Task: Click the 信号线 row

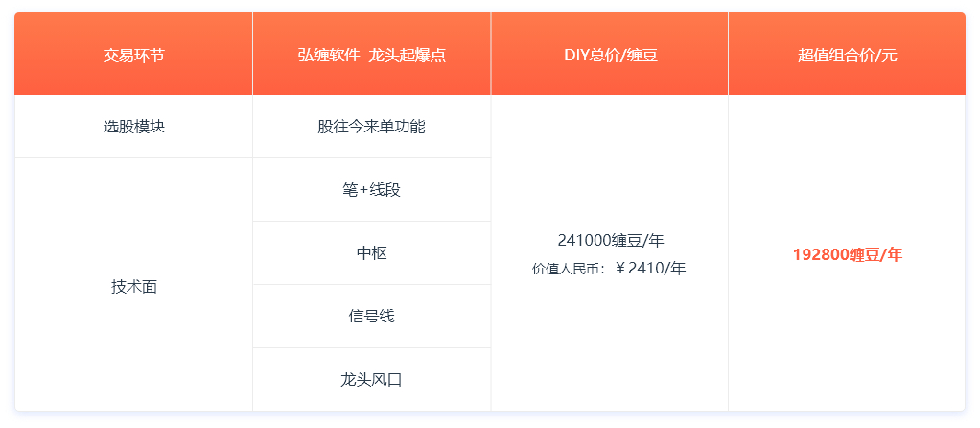Action: coord(372,316)
